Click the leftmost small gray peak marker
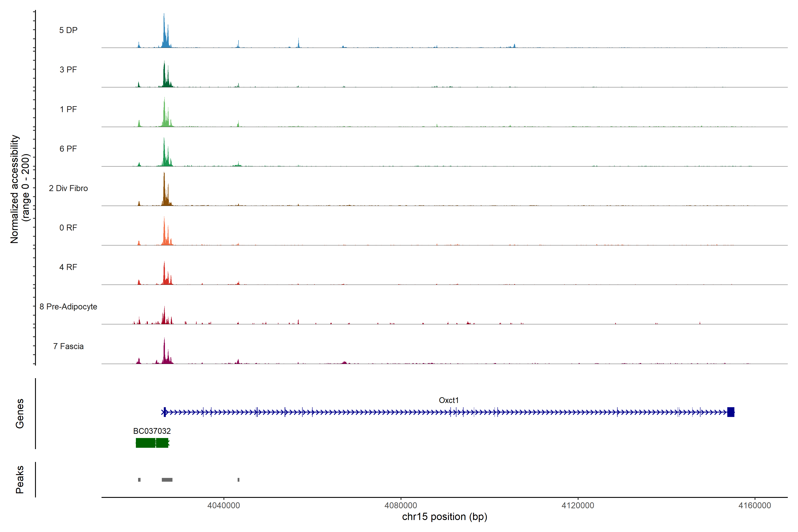Screen dimensions: 798x532 pos(139,480)
